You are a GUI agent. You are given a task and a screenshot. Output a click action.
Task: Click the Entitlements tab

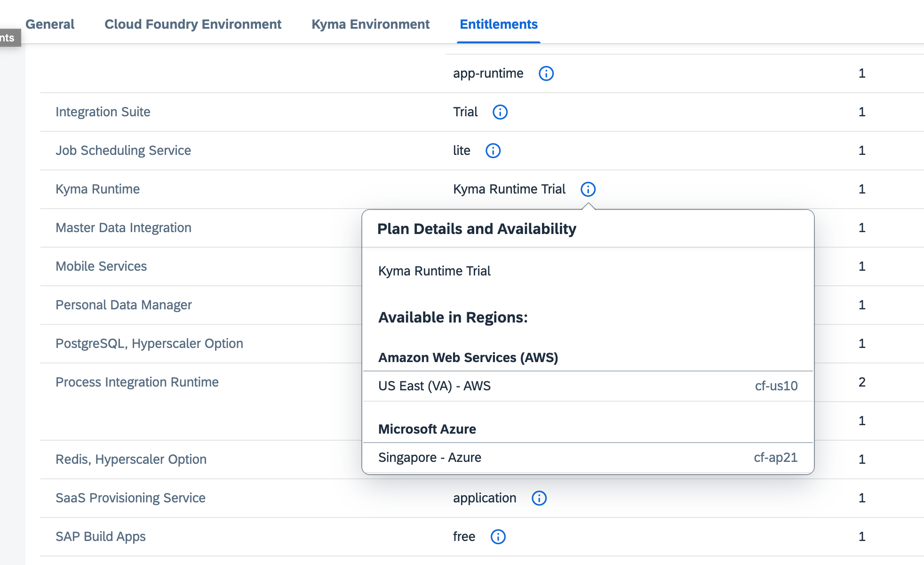(x=498, y=24)
